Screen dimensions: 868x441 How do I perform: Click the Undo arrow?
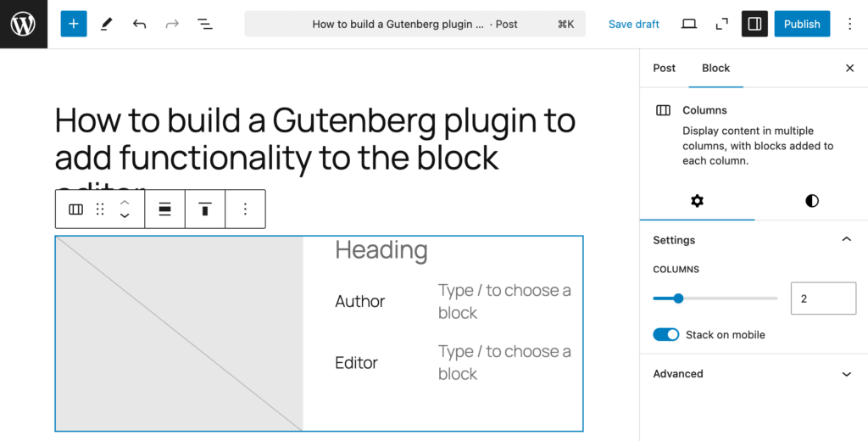point(139,24)
